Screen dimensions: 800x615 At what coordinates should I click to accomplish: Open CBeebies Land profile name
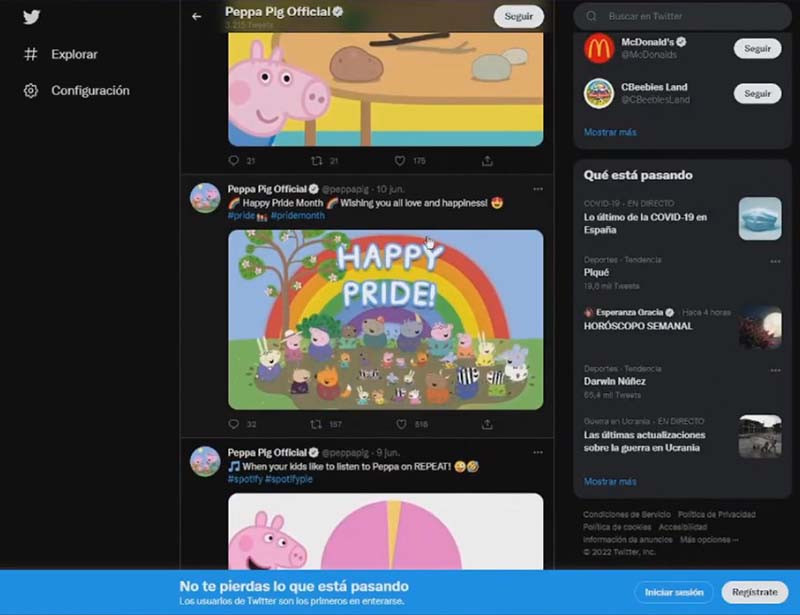(654, 87)
